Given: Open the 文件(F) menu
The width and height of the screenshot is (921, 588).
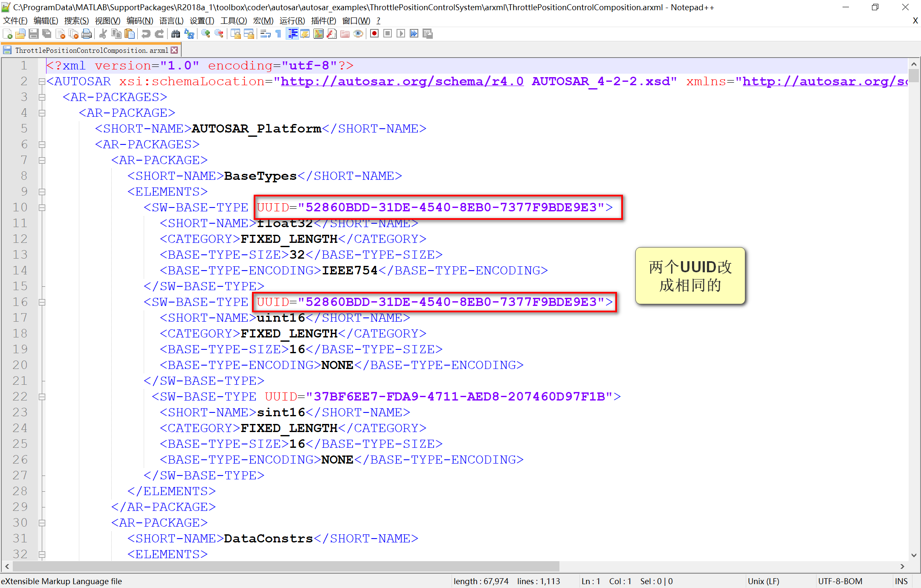Looking at the screenshot, I should pyautogui.click(x=15, y=20).
